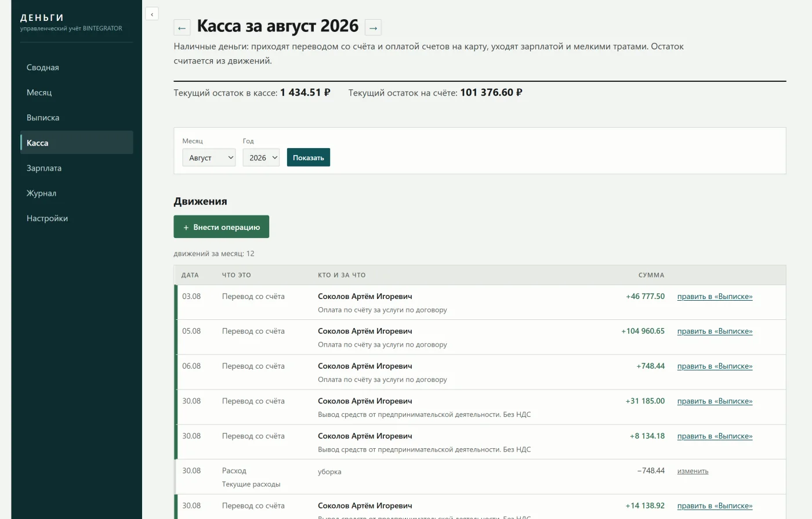The width and height of the screenshot is (812, 519).
Task: Click «править в Выписке» for +31 185.00 row
Action: coord(715,401)
